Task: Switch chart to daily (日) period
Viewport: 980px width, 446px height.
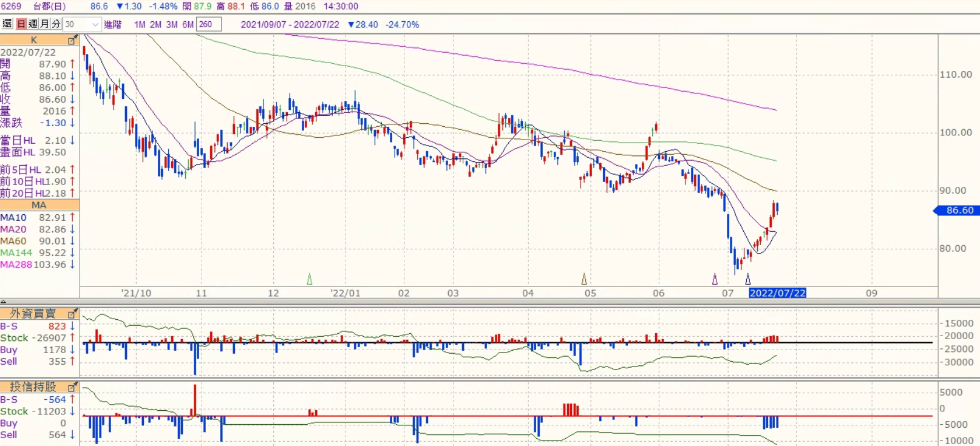Action: coord(21,24)
